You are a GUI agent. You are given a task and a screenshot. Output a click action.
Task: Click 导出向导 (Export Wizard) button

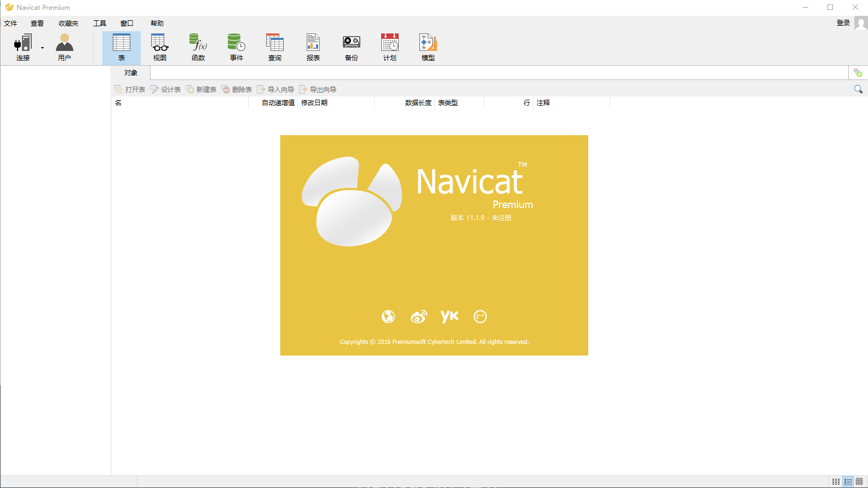318,89
